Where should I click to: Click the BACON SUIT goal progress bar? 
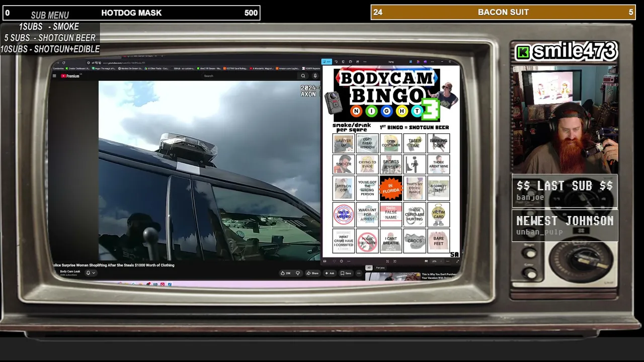tap(503, 12)
